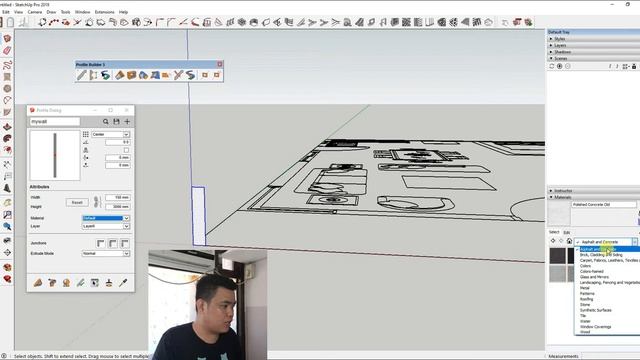Screen dimensions: 640x360
Task: Select 'Brick, Cladding and Siding' from list
Action: (x=601, y=255)
